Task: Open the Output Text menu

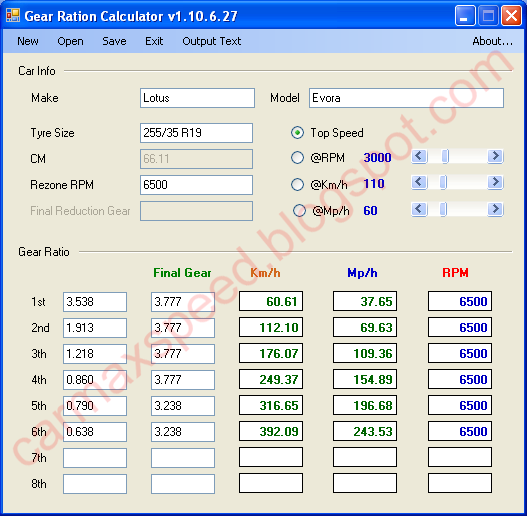Action: (x=212, y=41)
